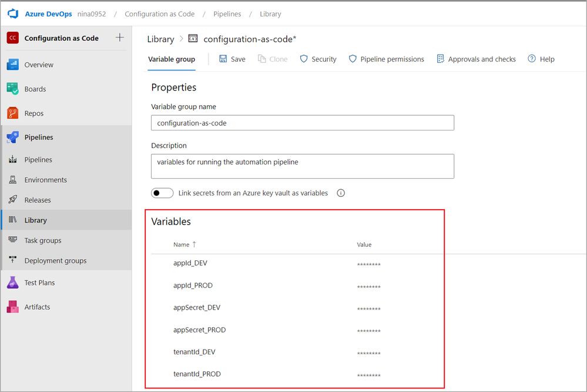
Task: Click the masked value of appSecret_PROD
Action: tap(369, 331)
